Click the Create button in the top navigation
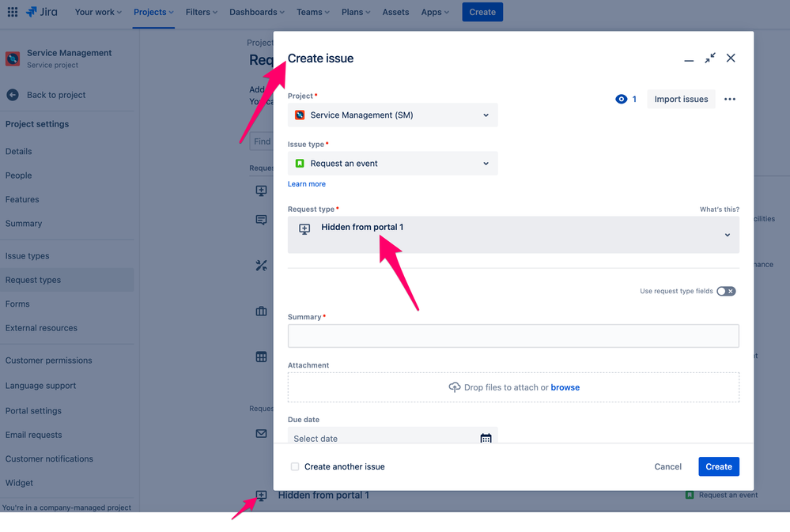790x532 pixels. click(x=482, y=12)
